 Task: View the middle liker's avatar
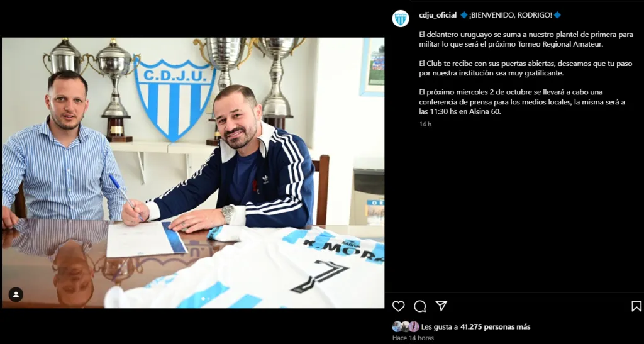coord(406,327)
